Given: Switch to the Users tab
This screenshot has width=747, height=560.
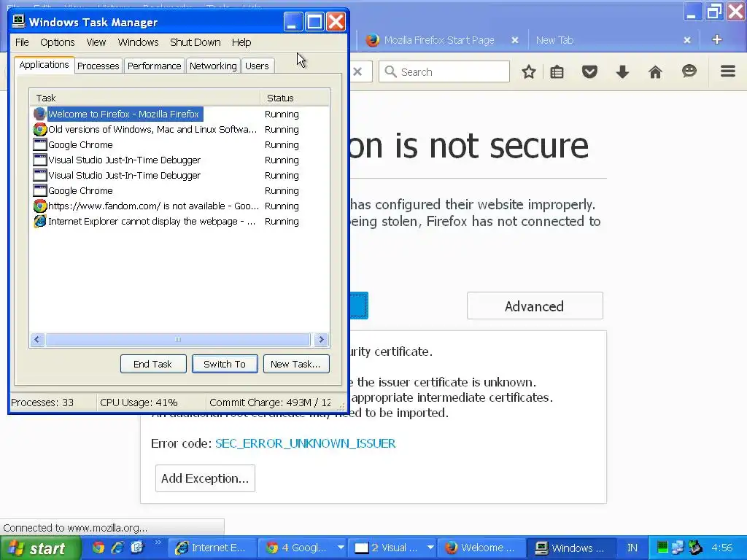Looking at the screenshot, I should click(257, 66).
